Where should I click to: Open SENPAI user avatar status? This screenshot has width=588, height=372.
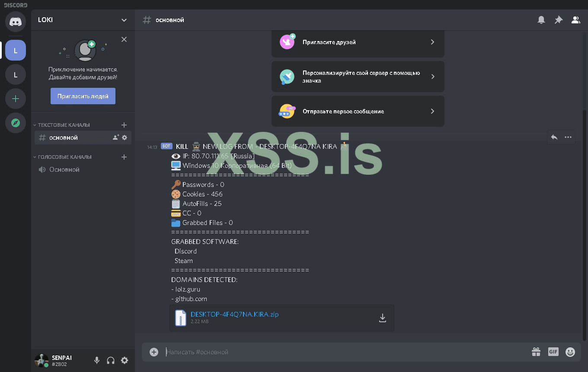42,360
